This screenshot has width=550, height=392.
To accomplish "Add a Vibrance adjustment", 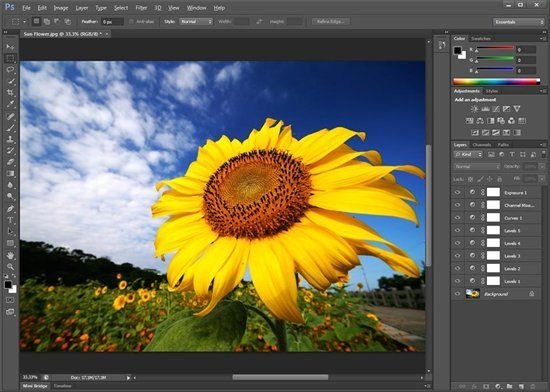I will tap(517, 109).
